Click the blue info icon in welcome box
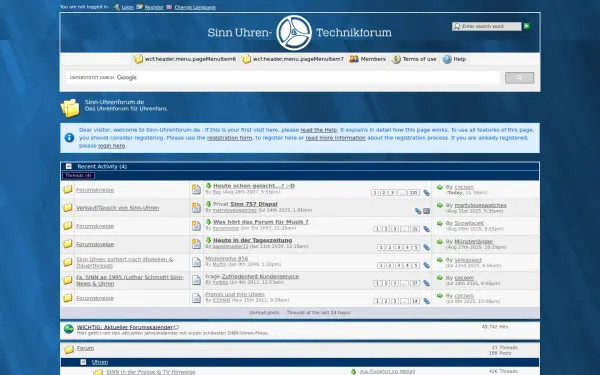The height and width of the screenshot is (375, 600). click(69, 137)
